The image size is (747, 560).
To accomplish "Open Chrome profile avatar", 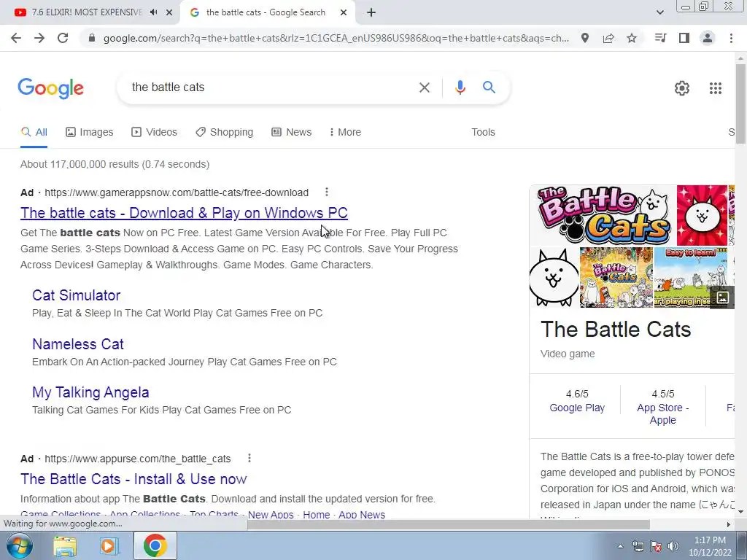I will pos(708,38).
